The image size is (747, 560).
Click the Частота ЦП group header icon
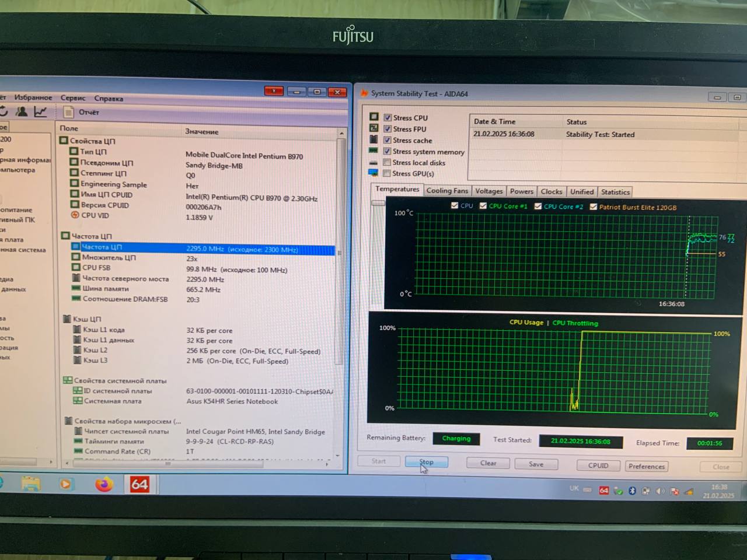pos(65,236)
